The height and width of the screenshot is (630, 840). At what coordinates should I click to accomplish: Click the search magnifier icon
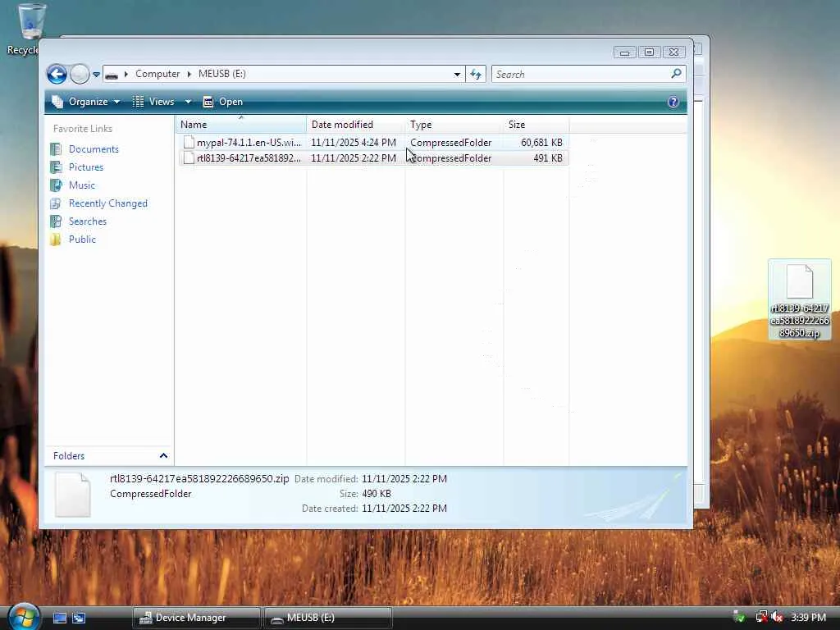677,73
